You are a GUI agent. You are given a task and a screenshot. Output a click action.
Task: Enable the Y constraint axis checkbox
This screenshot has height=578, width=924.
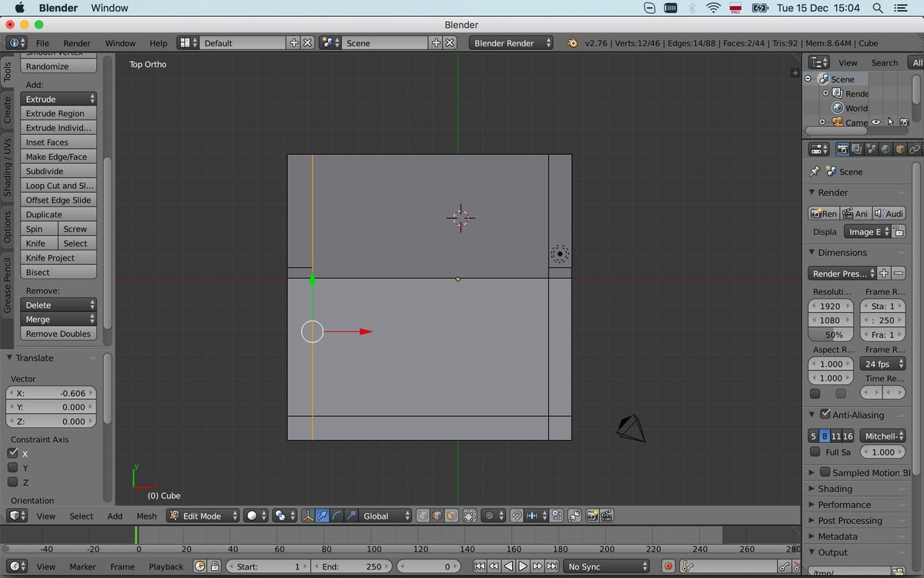pos(13,468)
